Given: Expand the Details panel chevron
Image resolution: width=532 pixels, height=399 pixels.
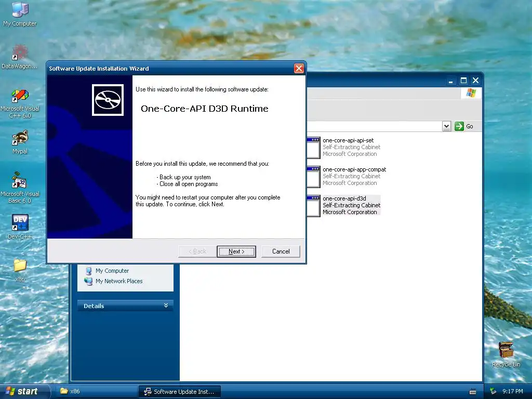Looking at the screenshot, I should pyautogui.click(x=166, y=305).
